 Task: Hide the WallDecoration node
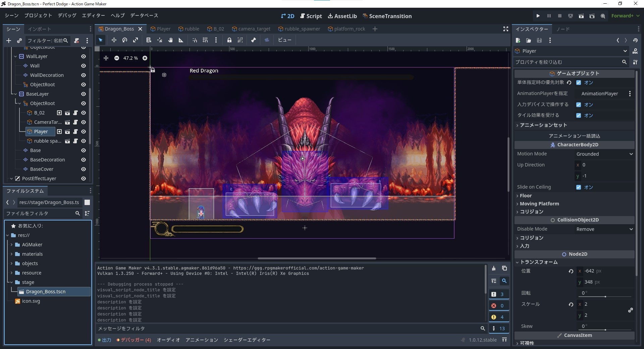(84, 75)
